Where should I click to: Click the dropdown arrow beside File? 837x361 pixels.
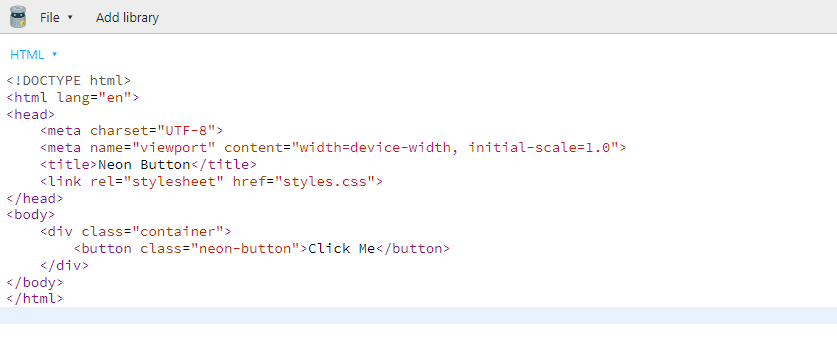coord(70,18)
